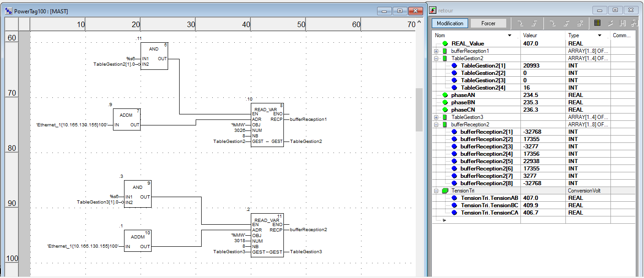
Task: Open the Nom column filter dropdown
Action: [509, 35]
